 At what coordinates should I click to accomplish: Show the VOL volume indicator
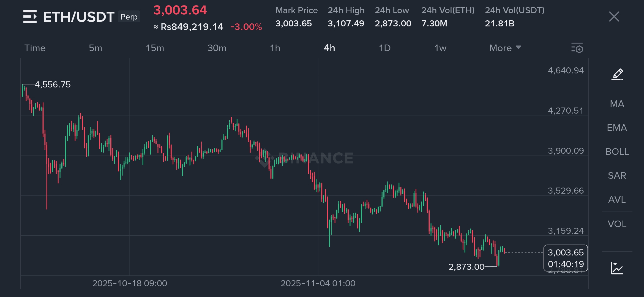tap(617, 224)
